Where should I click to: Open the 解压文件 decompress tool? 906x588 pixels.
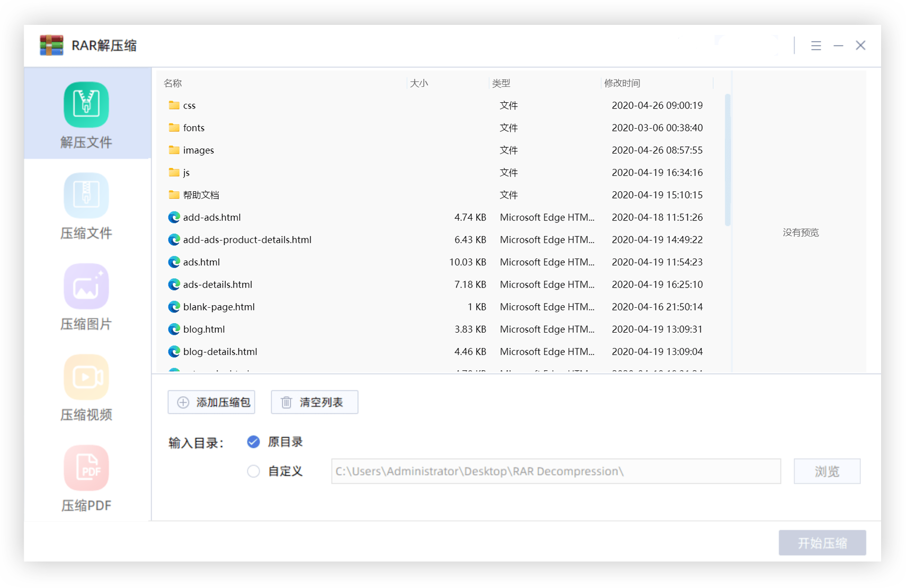pyautogui.click(x=86, y=114)
